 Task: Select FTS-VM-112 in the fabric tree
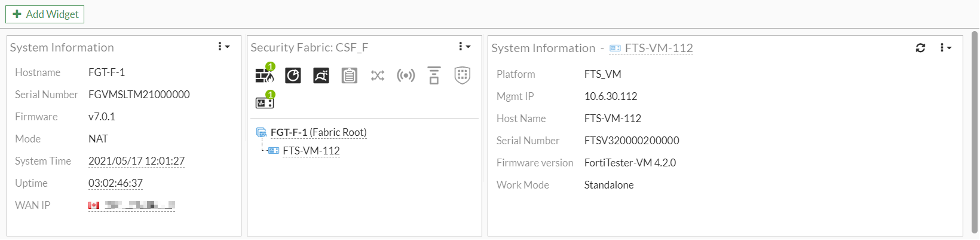click(x=311, y=151)
